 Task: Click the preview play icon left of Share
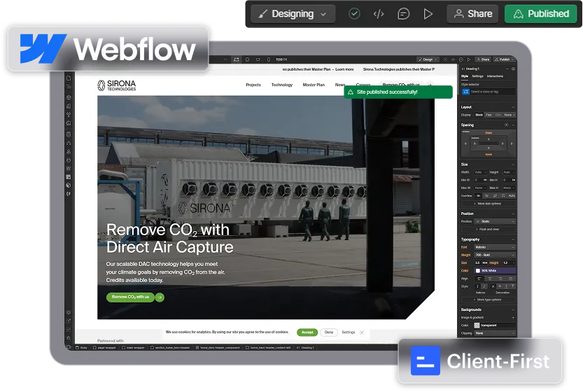point(428,14)
